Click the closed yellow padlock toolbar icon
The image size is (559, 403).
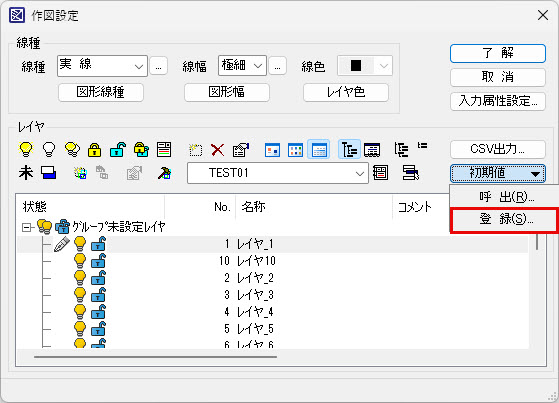[x=94, y=150]
